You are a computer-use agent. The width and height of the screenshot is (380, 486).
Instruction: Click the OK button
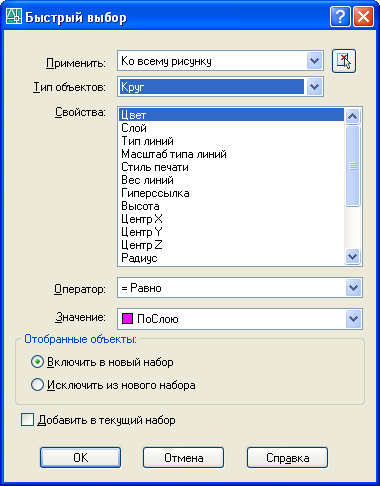(x=80, y=458)
